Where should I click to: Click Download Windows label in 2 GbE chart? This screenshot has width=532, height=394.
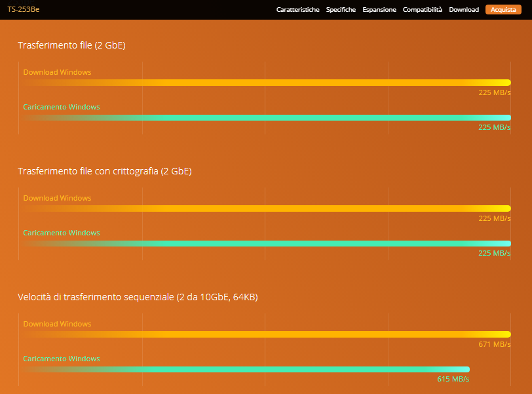pos(57,72)
